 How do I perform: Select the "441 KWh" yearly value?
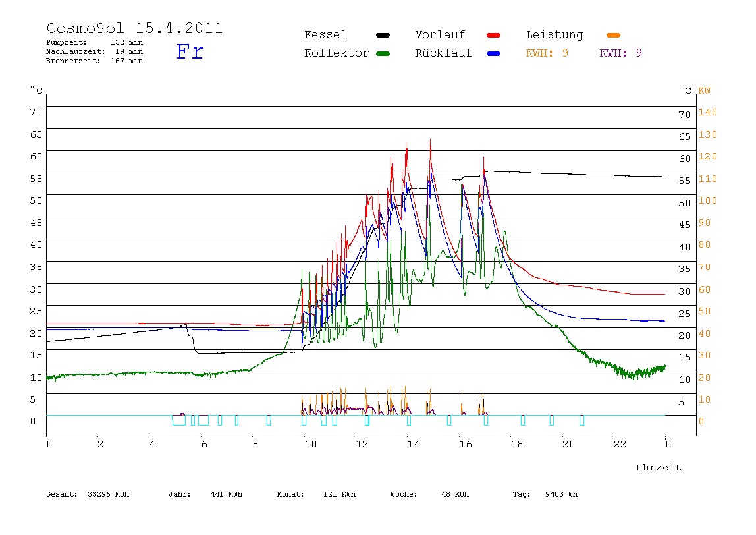[227, 494]
